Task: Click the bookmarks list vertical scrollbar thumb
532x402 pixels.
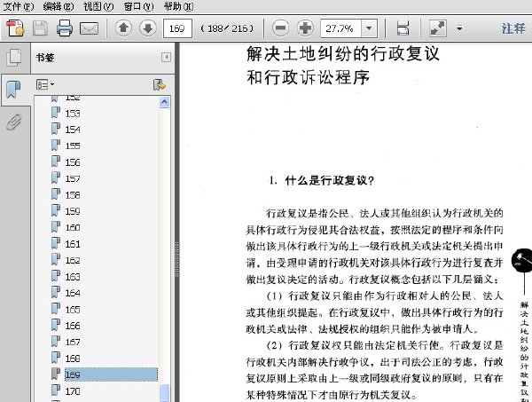Action: 165,393
